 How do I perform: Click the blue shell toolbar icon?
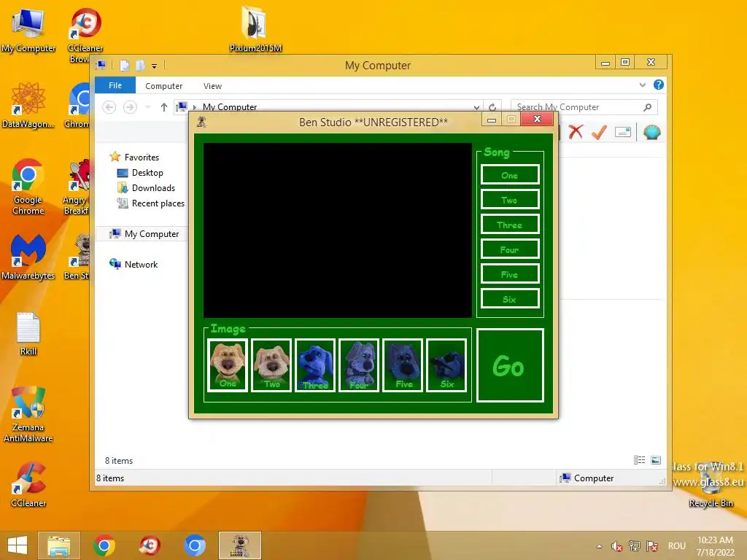point(651,132)
